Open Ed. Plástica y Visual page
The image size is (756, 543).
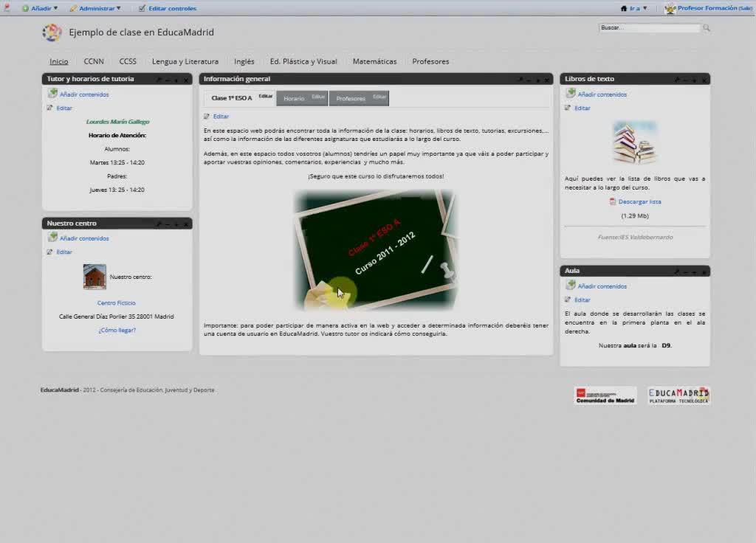point(303,61)
